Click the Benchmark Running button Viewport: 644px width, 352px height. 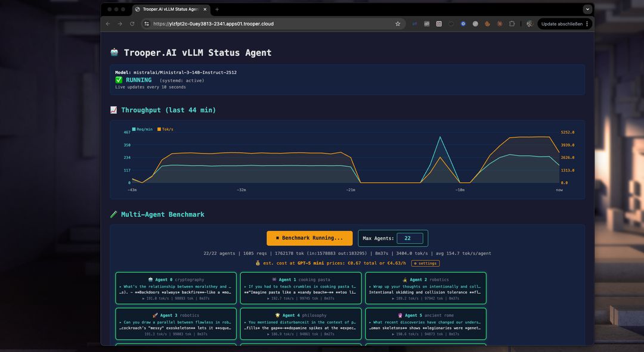pos(309,238)
